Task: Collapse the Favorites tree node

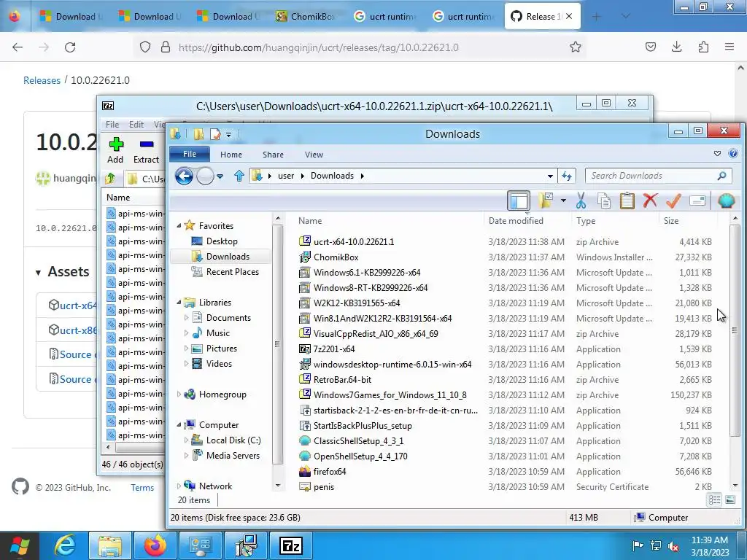Action: coord(179,226)
